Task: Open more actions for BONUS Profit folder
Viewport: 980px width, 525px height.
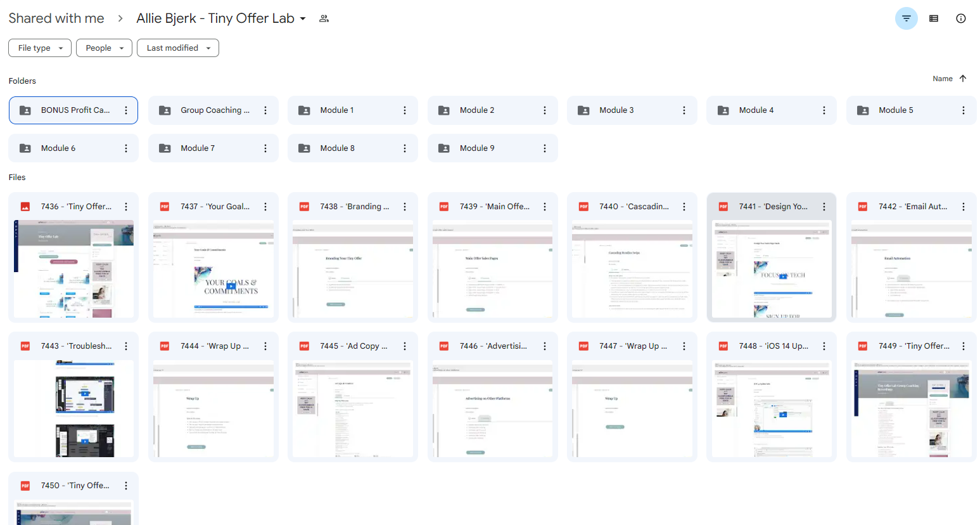Action: pos(126,110)
